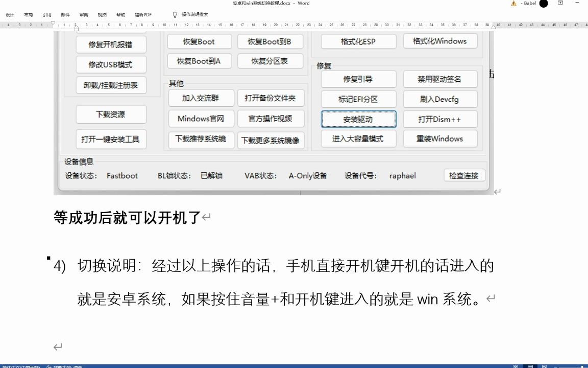This screenshot has height=368, width=588.
Task: Switch to Web Layout view icon
Action: coord(544,366)
